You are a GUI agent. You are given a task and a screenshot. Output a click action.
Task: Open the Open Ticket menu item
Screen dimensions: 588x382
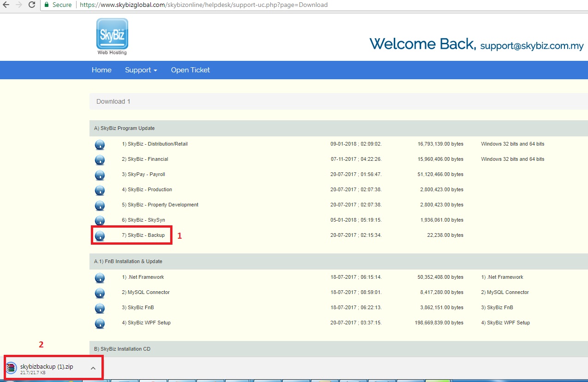(190, 70)
